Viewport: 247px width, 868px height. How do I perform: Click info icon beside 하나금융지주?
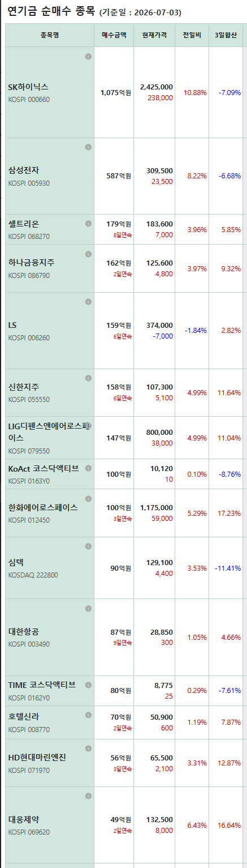click(x=88, y=254)
